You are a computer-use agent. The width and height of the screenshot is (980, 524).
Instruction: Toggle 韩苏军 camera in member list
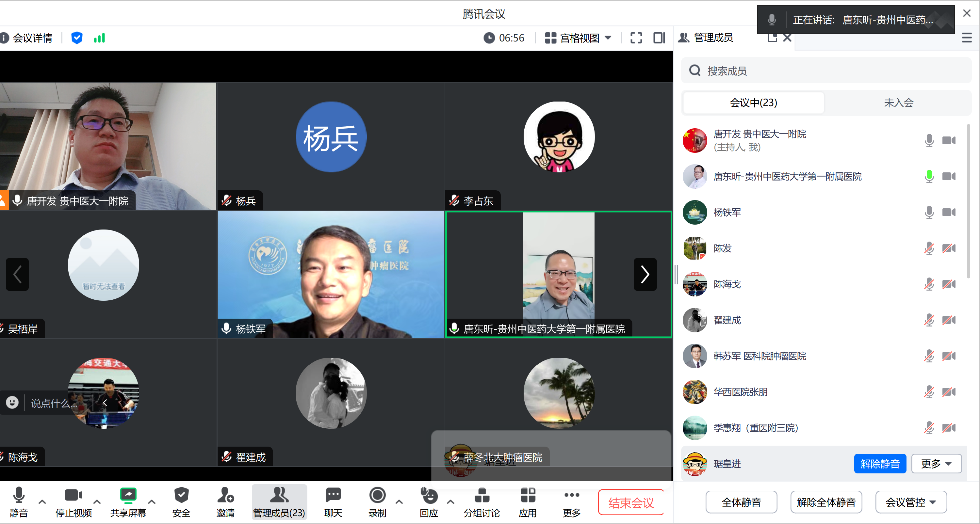click(x=949, y=356)
